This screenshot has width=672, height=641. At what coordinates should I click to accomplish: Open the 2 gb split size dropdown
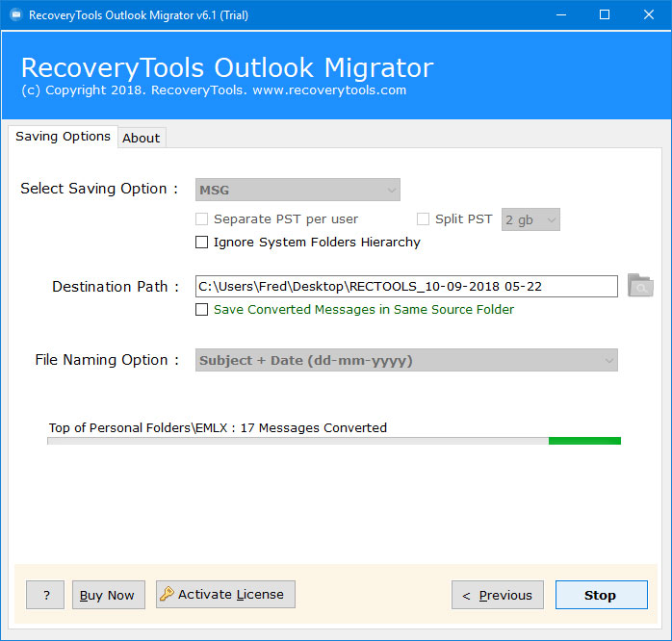530,219
